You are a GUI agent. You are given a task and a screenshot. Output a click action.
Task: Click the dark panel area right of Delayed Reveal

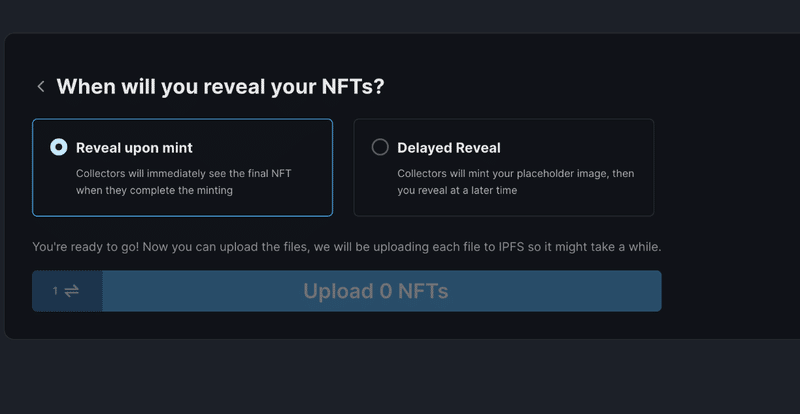[x=724, y=167]
